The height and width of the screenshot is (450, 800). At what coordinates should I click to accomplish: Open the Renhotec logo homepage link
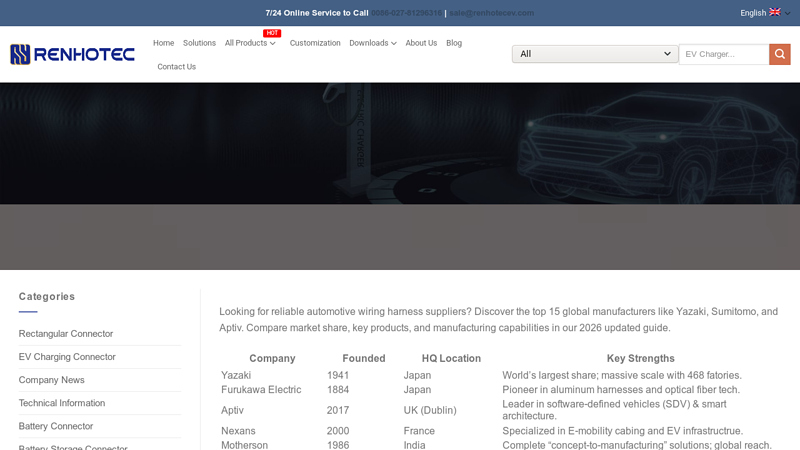[72, 55]
